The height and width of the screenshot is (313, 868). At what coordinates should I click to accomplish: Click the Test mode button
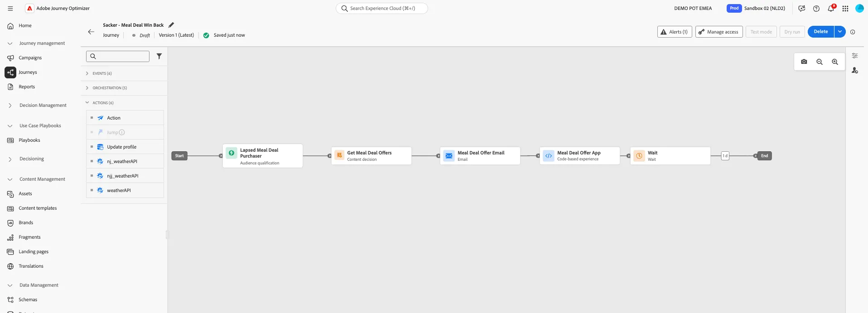click(x=761, y=32)
